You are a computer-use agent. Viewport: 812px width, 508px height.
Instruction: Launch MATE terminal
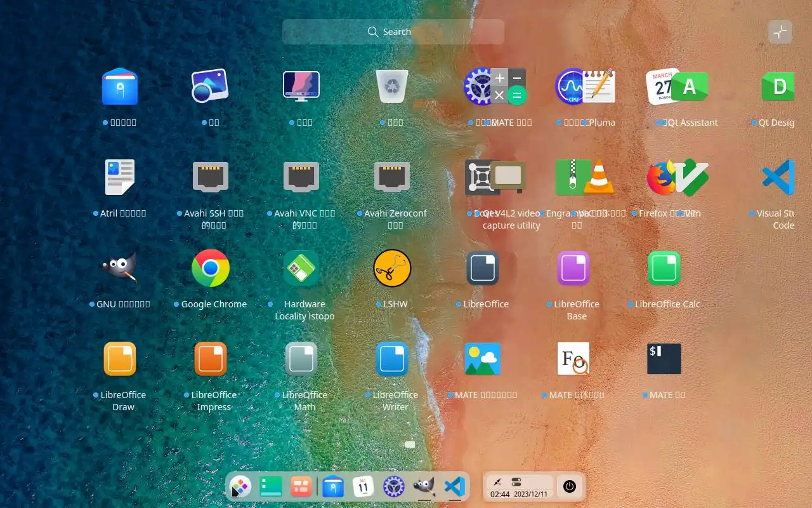664,359
